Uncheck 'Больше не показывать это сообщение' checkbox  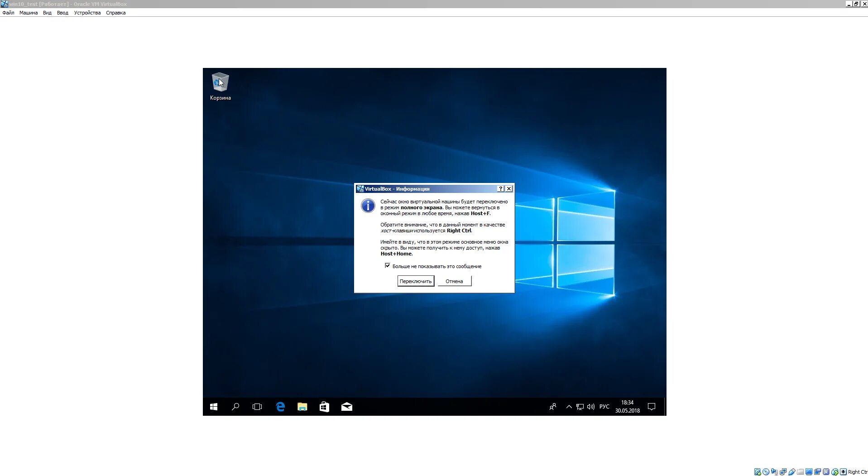[388, 266]
